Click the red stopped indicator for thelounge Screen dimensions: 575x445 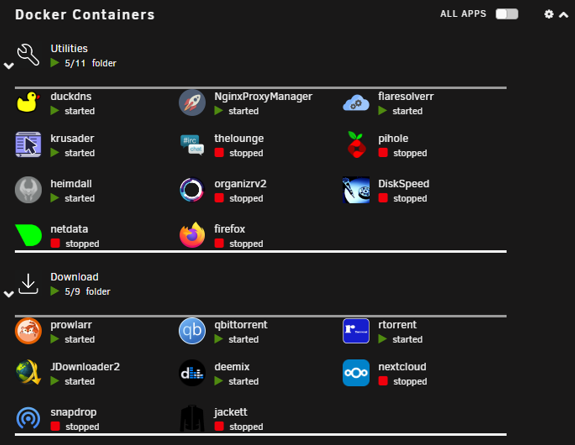219,153
